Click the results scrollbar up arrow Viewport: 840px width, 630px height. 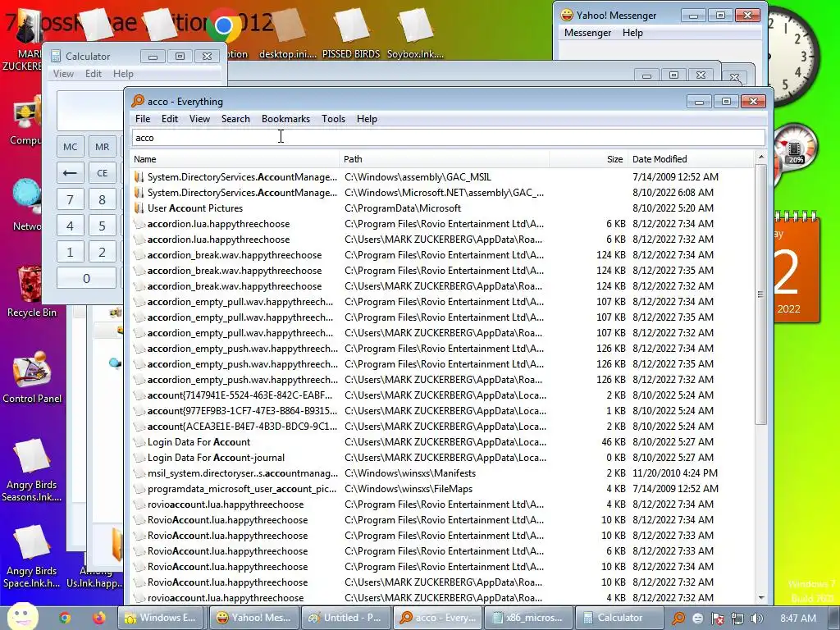pos(760,157)
